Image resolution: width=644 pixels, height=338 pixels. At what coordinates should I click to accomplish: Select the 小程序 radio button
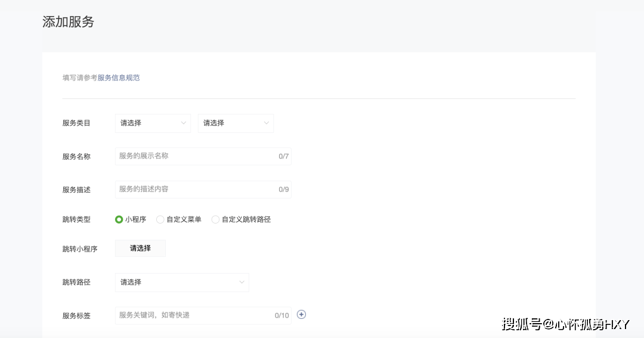[x=119, y=219]
